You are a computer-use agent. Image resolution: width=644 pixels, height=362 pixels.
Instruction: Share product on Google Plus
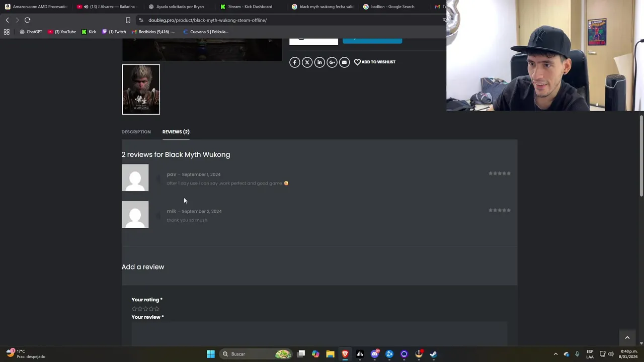tap(332, 62)
